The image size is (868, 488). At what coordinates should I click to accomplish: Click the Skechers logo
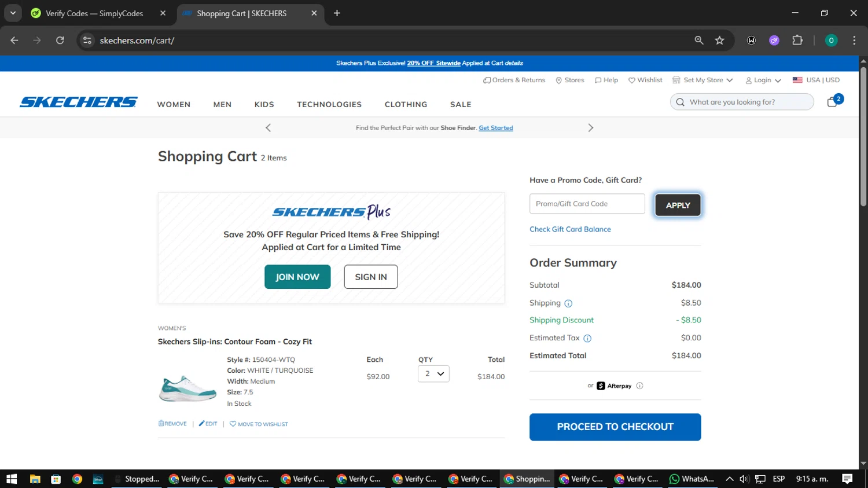pos(79,102)
